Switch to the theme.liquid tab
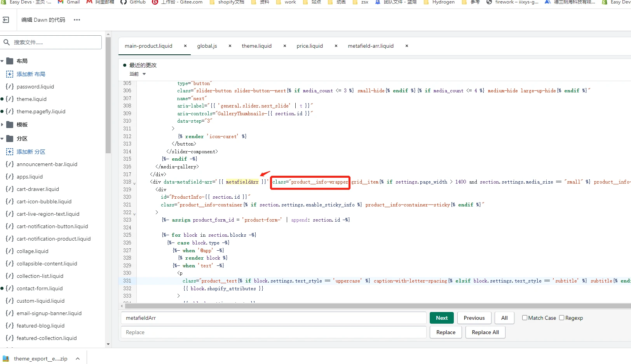The width and height of the screenshot is (631, 364). [257, 46]
